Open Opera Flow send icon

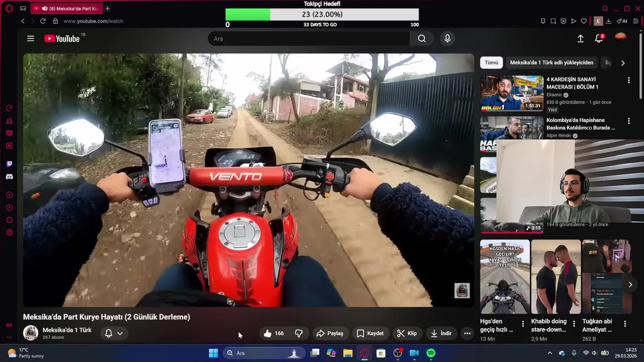click(573, 21)
